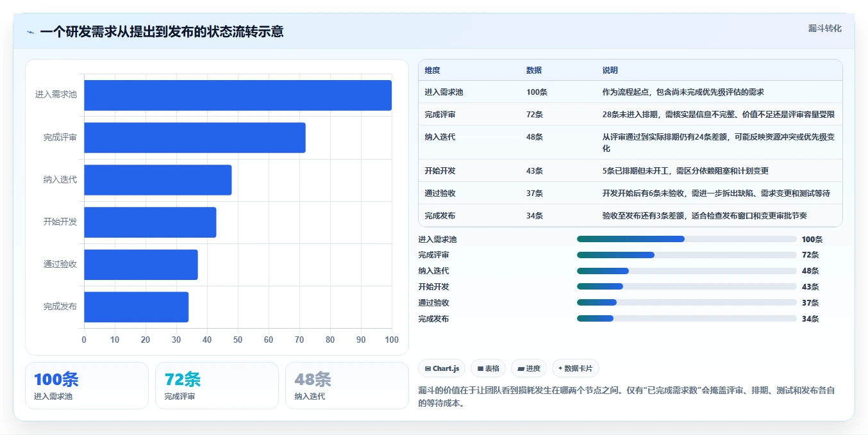Click the 通过验收 label on the chart axis

[x=60, y=264]
